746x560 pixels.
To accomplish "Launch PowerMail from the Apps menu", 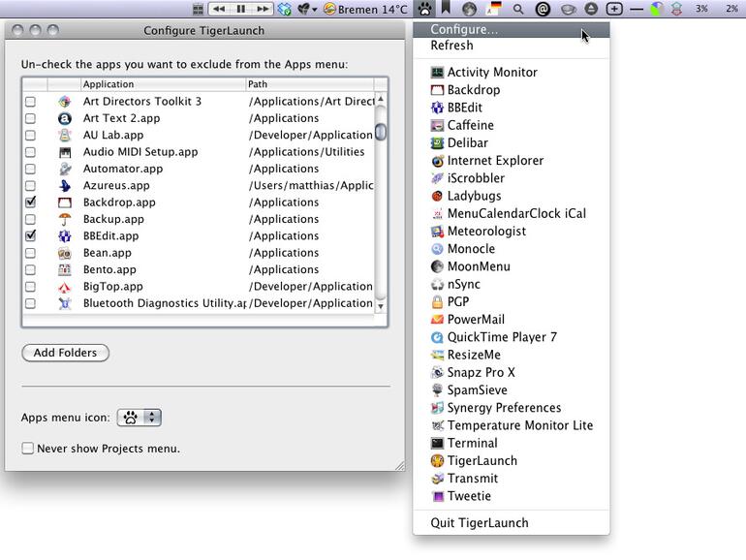I will click(511, 320).
